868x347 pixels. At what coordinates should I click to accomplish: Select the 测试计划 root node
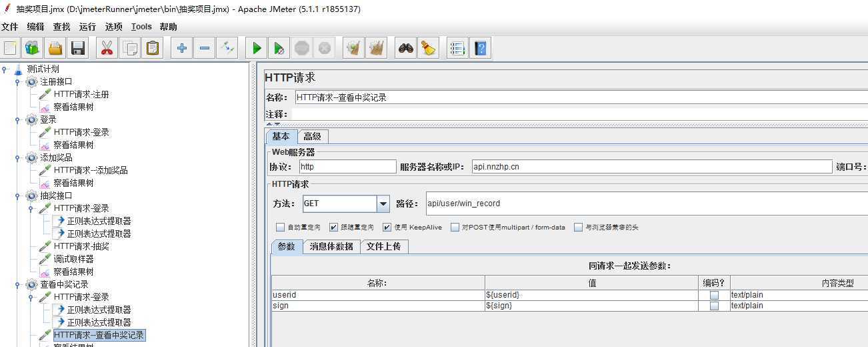coord(43,69)
